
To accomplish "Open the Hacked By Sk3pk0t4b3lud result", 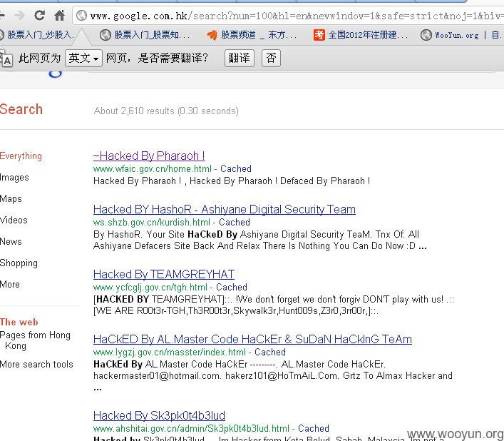I will [x=159, y=415].
